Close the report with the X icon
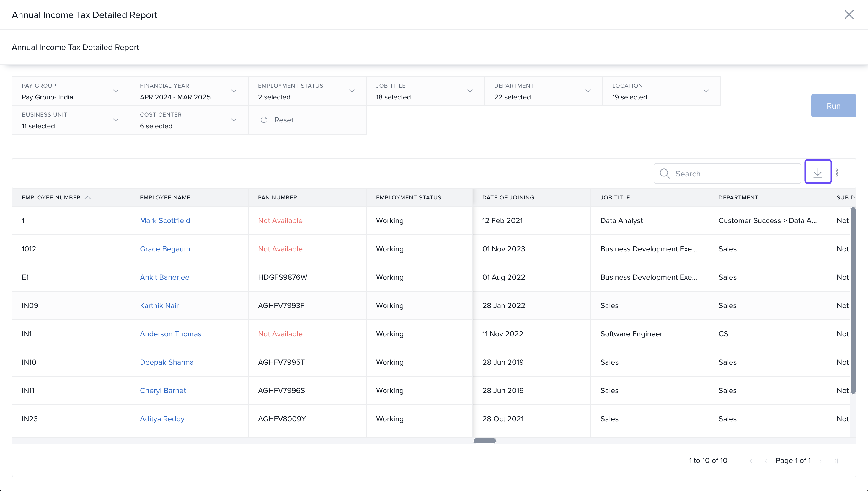868x491 pixels. pyautogui.click(x=849, y=14)
